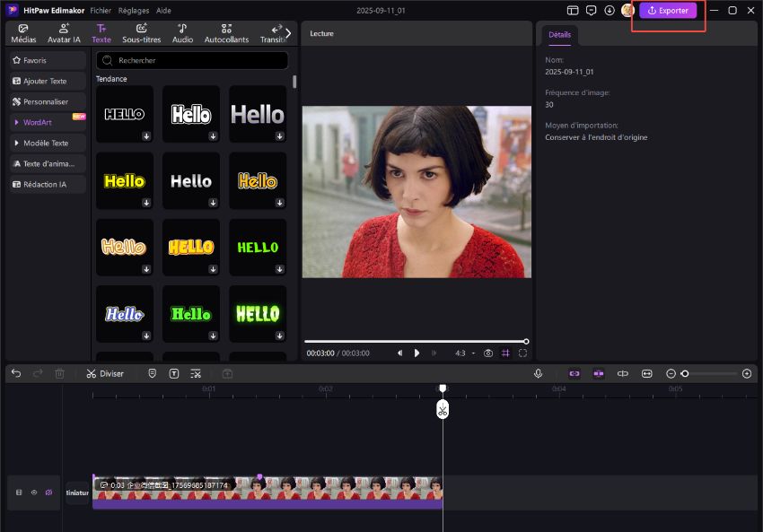
Task: Open the Sous-titres panel
Action: click(x=141, y=33)
